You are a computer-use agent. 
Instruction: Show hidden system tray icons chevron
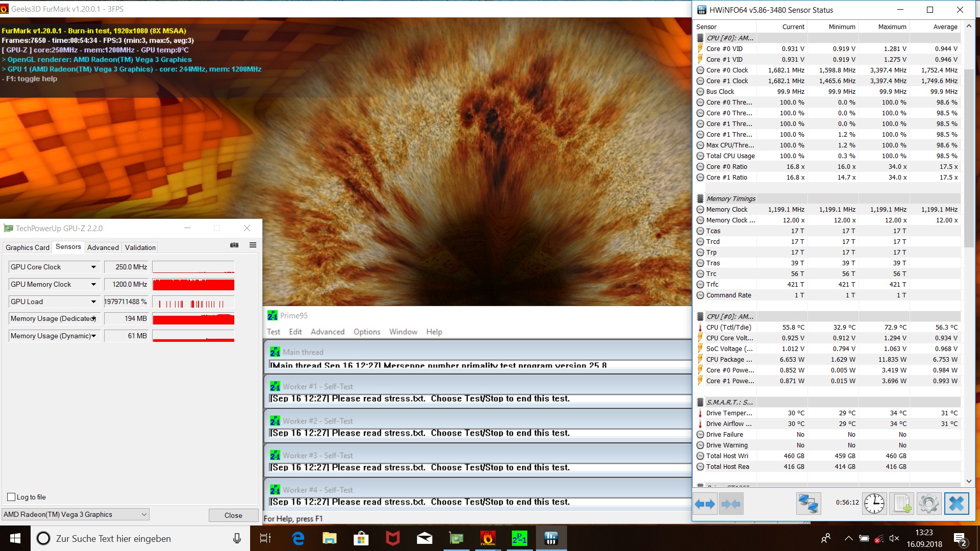[x=848, y=538]
